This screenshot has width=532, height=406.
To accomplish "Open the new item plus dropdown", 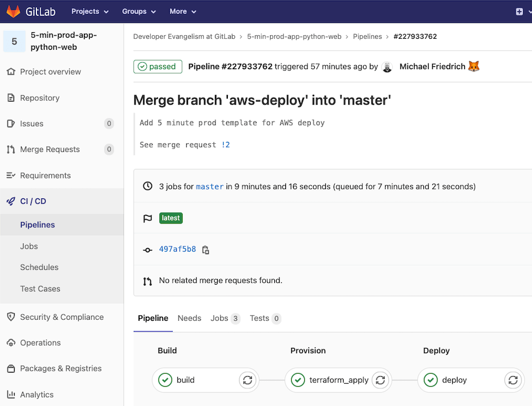I will coord(519,11).
